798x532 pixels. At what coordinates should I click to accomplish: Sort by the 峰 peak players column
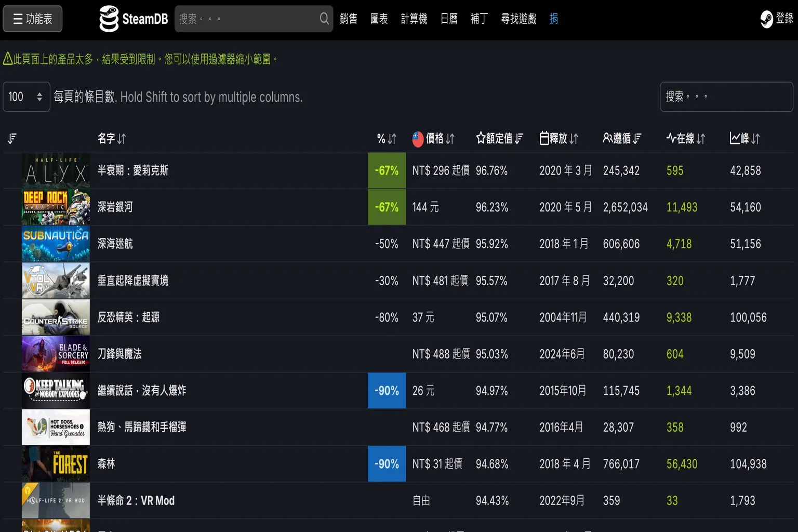click(745, 139)
